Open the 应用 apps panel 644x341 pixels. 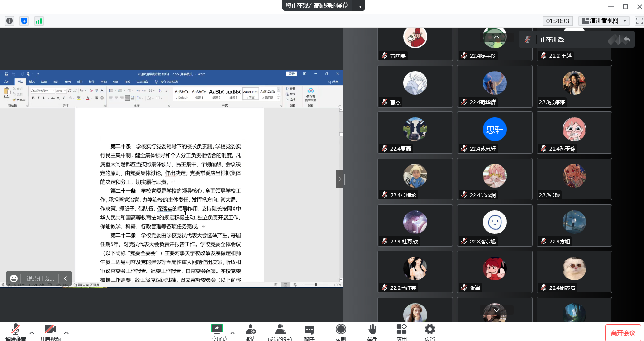point(402,332)
